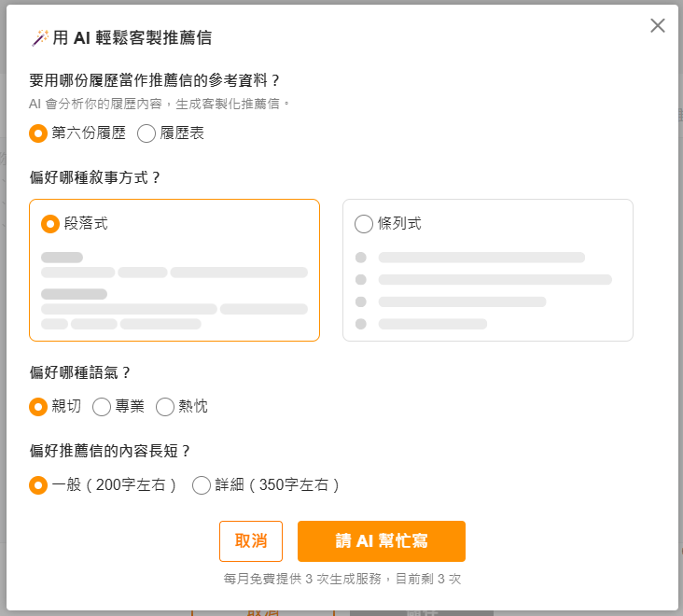Choose the 熱忱 tone radio button
Screen dimensions: 683x616
(x=165, y=407)
